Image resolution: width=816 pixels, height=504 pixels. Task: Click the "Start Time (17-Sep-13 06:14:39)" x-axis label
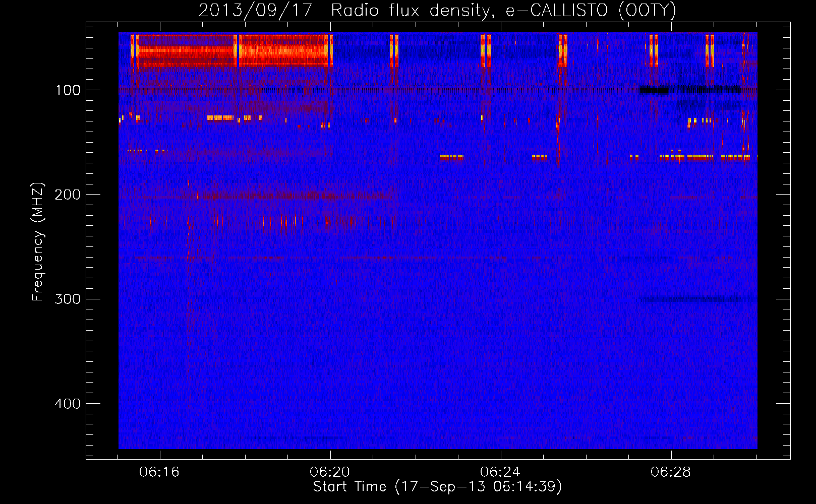(437, 487)
